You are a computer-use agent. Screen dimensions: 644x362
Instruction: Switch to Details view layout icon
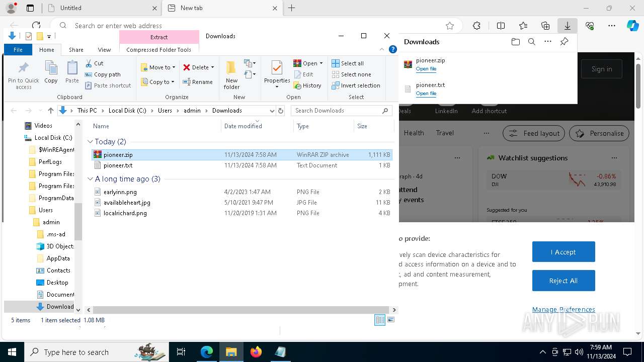pos(380,320)
